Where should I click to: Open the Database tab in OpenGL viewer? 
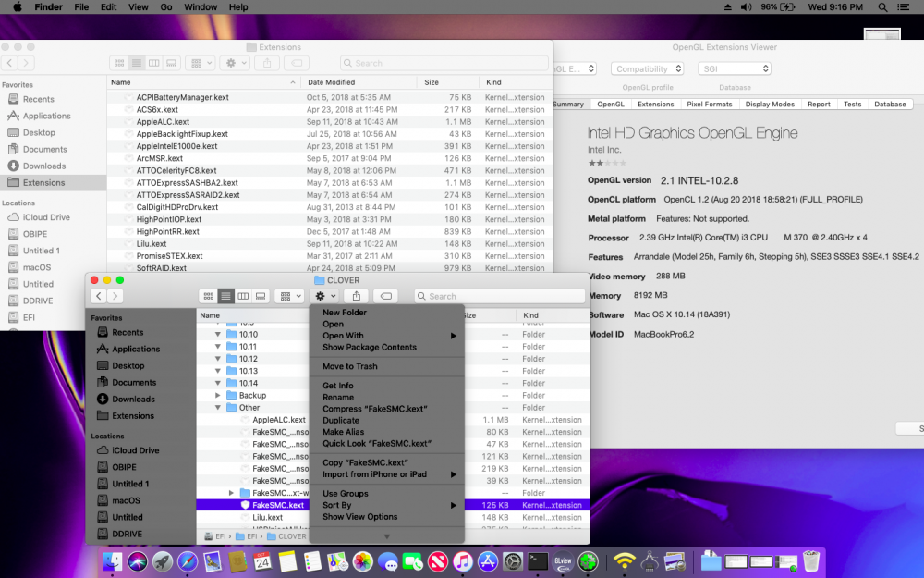tap(890, 104)
